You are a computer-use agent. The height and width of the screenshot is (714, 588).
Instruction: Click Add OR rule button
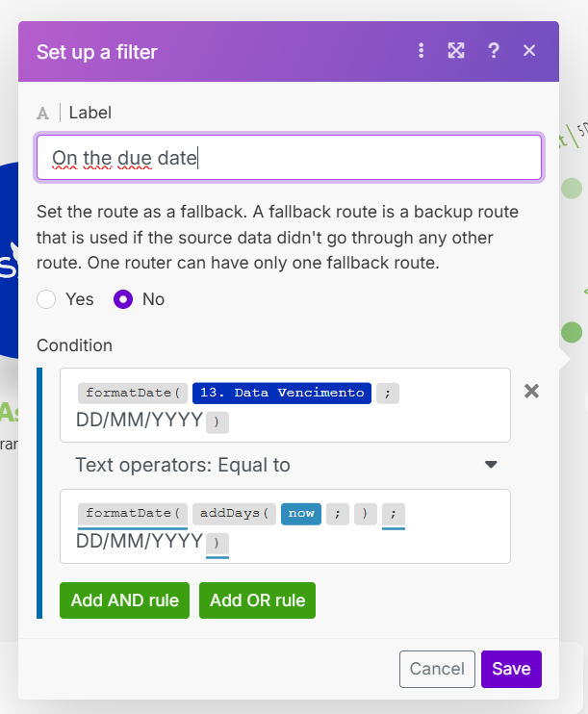click(x=257, y=600)
